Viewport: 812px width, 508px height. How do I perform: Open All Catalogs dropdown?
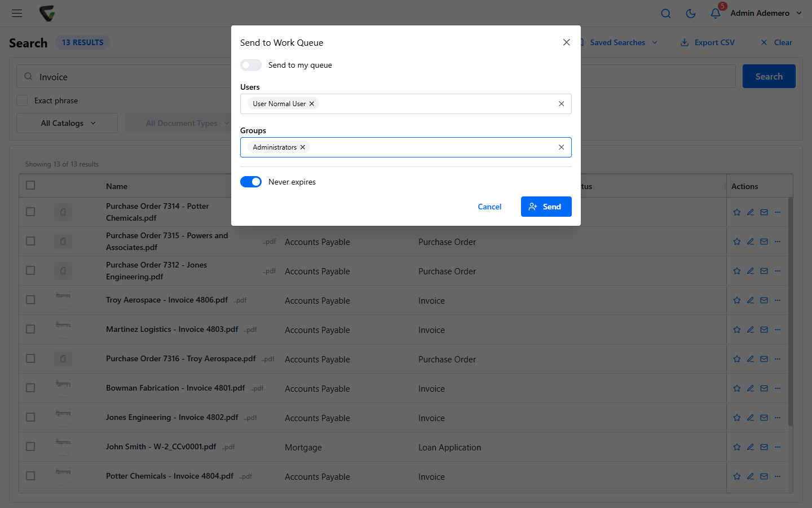(x=67, y=123)
